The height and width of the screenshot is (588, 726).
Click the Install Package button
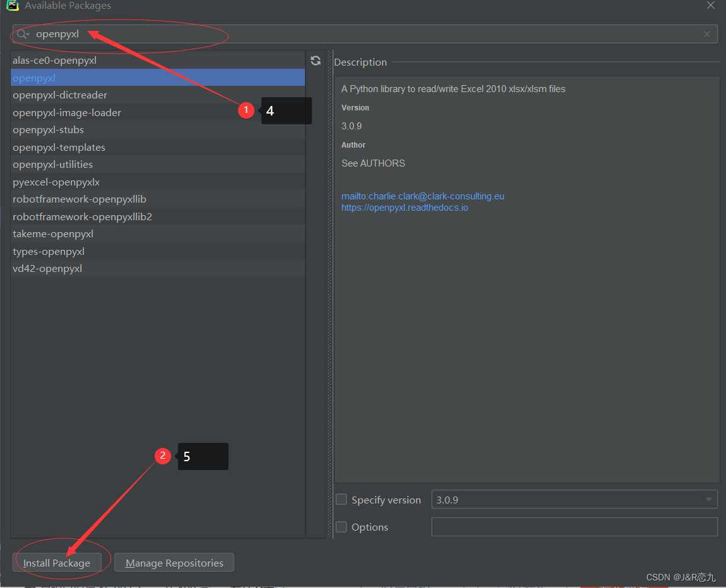tap(57, 563)
